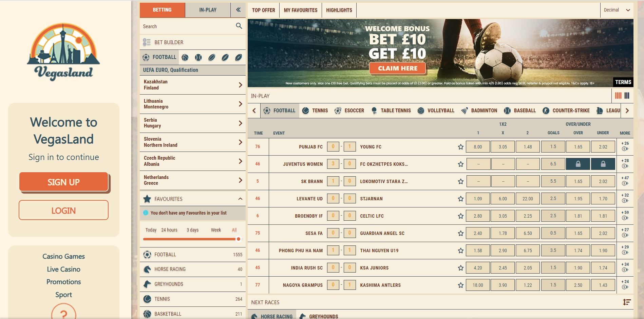Image resolution: width=644 pixels, height=319 pixels.
Task: Select the Volleyball in-play sport icon
Action: 421,111
